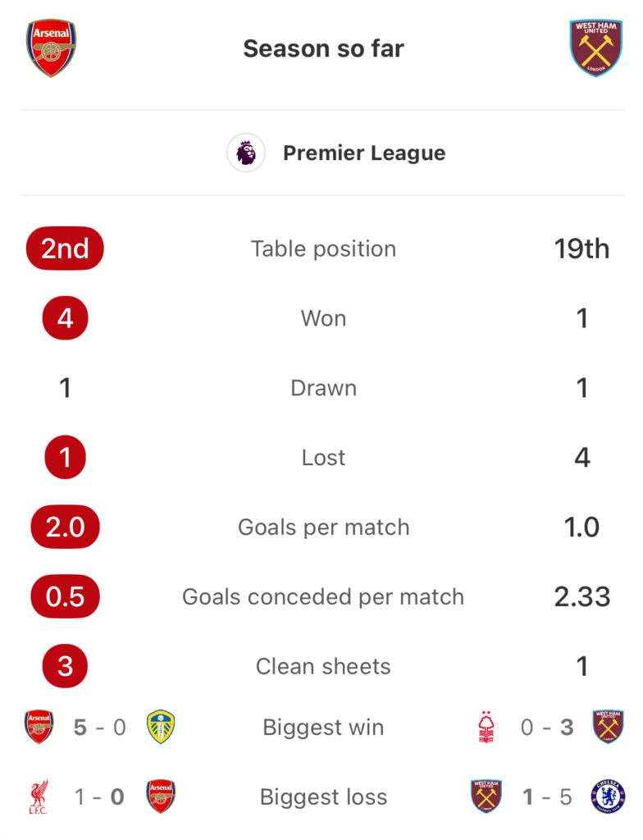Tap Arsenal's 2.0 goals per match badge

point(65,527)
